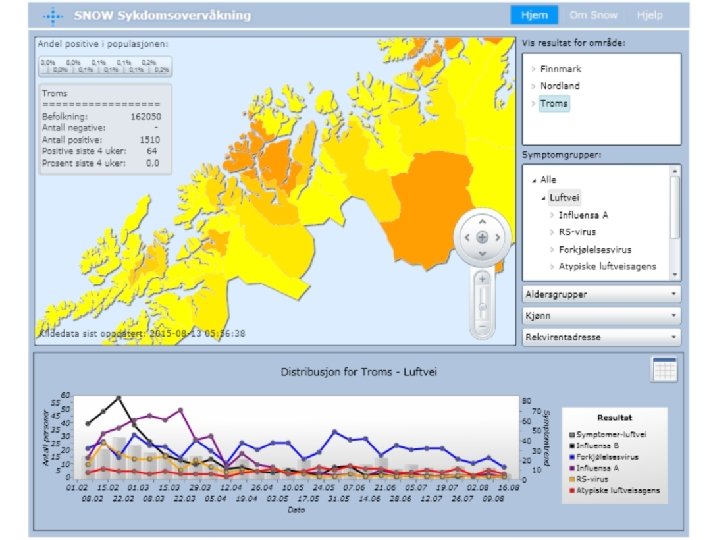The width and height of the screenshot is (720, 540).
Task: Expand the Nordland tree node
Action: (533, 86)
